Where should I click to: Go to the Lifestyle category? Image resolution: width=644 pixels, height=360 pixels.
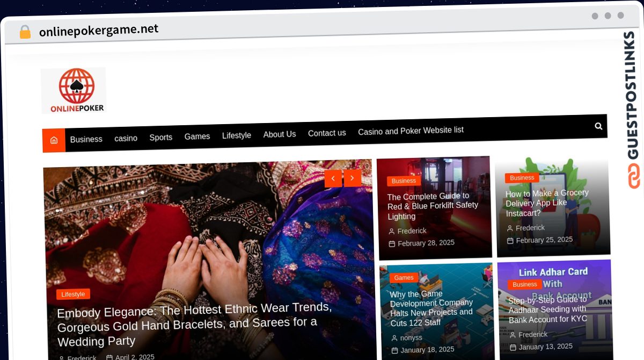click(x=237, y=135)
